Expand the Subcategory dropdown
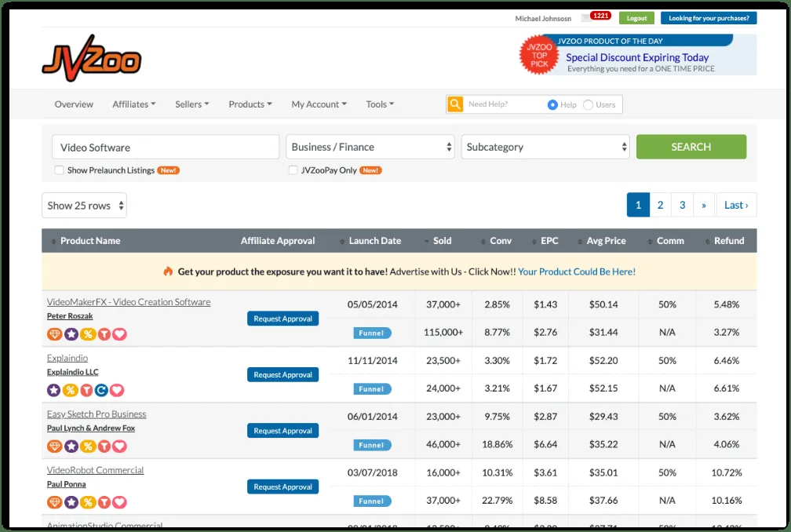Viewport: 791px width, 532px height. click(x=545, y=148)
